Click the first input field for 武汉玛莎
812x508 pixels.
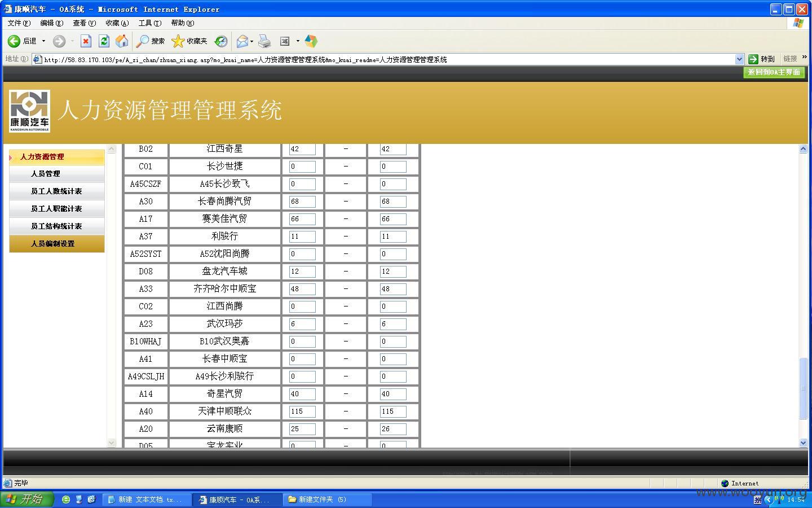point(302,324)
